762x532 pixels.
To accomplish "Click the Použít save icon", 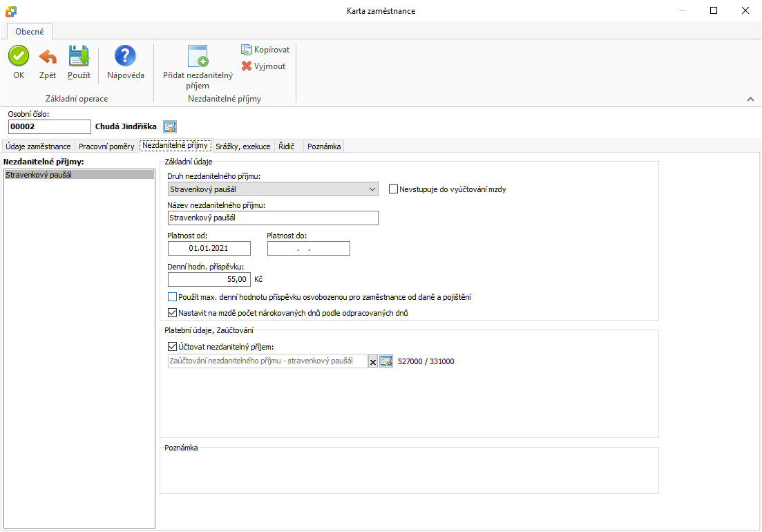I will (79, 56).
